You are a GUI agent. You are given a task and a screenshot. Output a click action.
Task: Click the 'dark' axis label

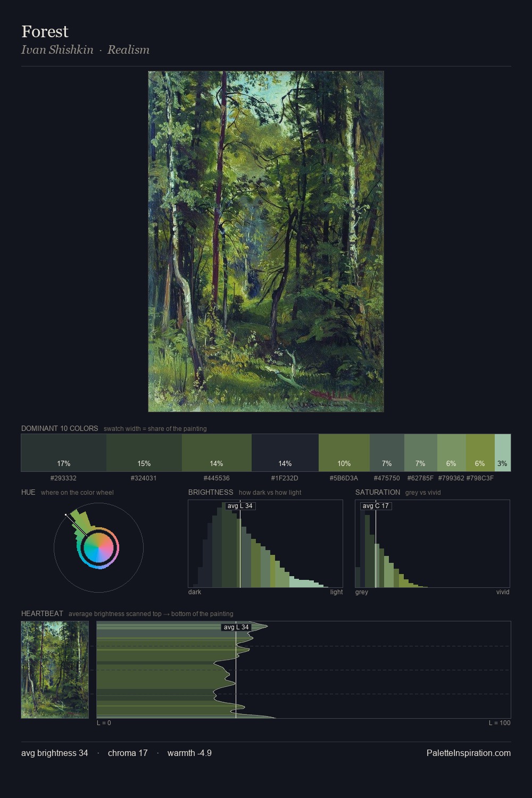click(195, 592)
